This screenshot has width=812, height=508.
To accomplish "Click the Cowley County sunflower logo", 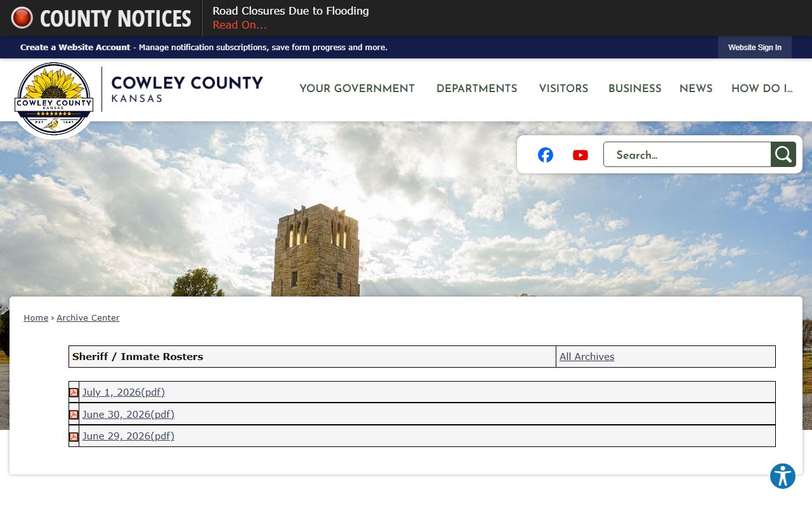I will (54, 98).
